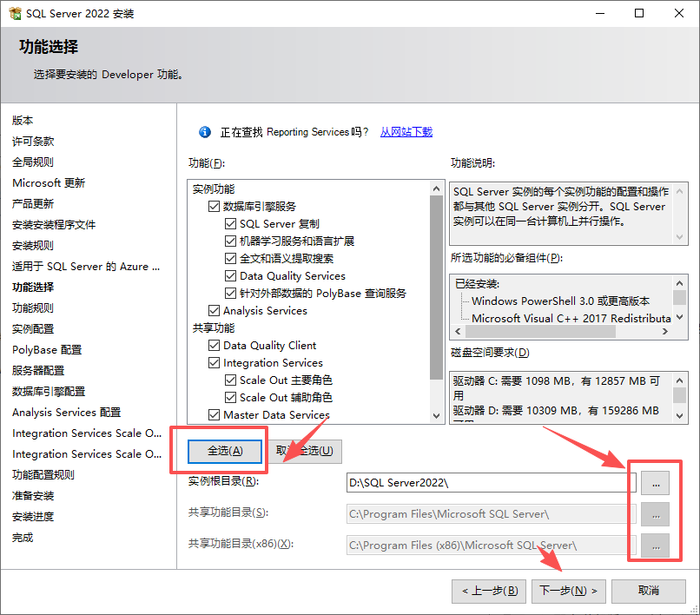Select 功能规则 step in sidebar
The height and width of the screenshot is (615, 700).
33,308
